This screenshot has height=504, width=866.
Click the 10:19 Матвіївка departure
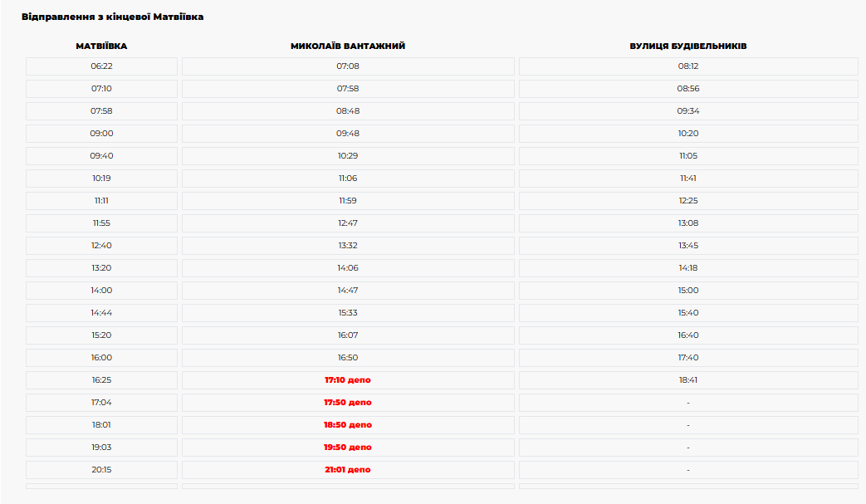101,179
